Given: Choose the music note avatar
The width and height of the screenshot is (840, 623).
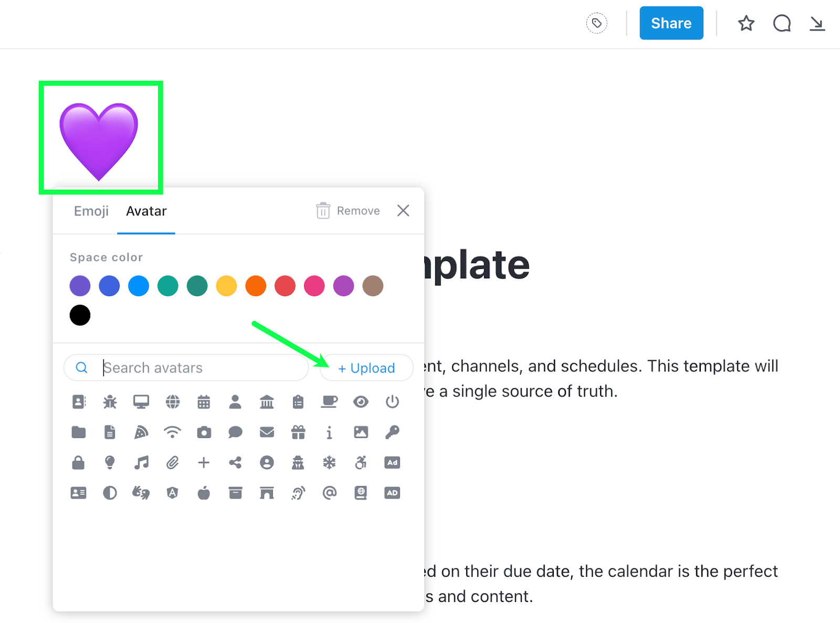Looking at the screenshot, I should [141, 462].
